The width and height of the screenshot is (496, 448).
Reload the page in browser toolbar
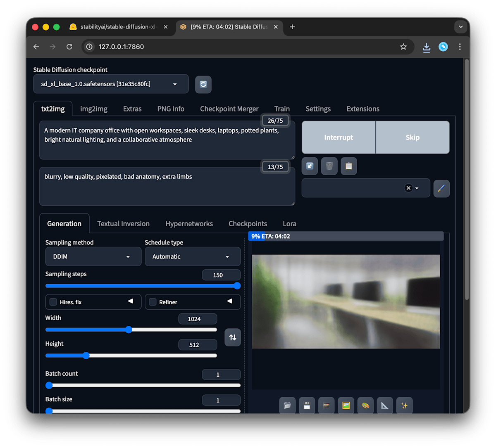tap(69, 47)
